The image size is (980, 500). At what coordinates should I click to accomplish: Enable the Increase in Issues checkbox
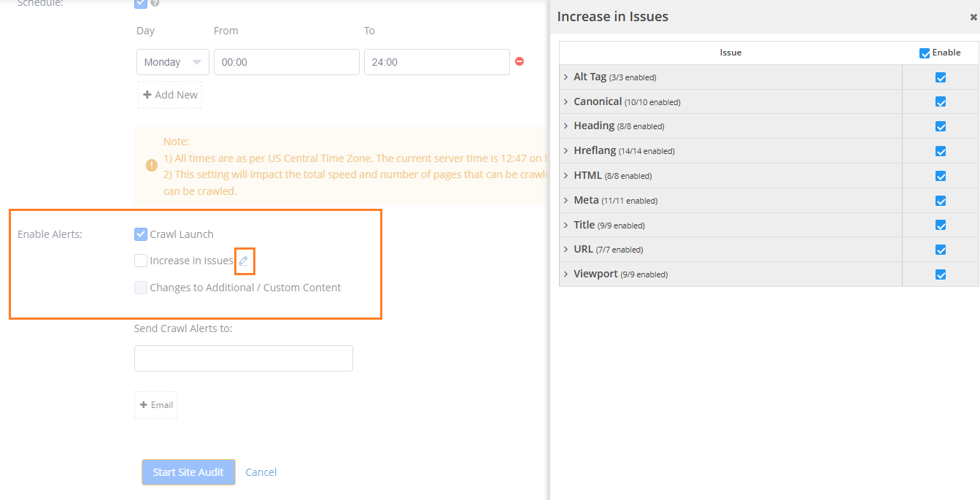click(141, 261)
